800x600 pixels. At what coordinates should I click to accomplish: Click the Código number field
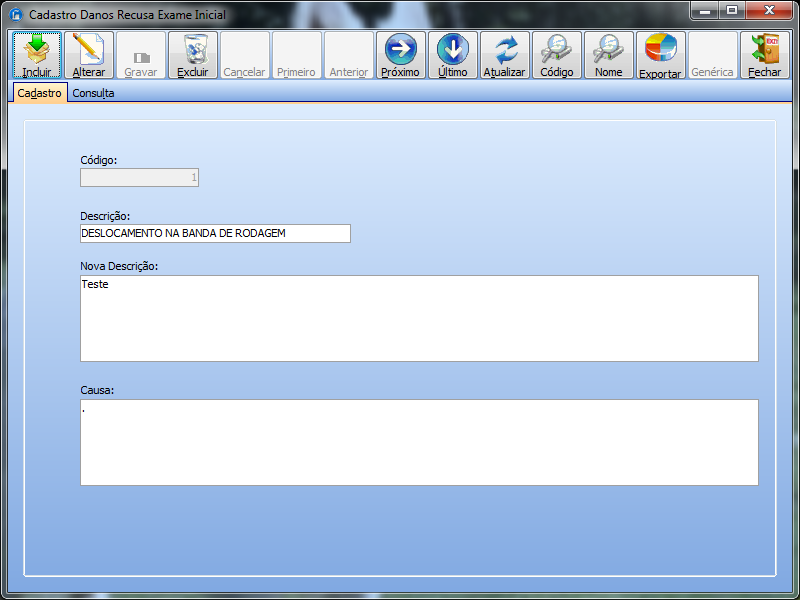point(139,178)
